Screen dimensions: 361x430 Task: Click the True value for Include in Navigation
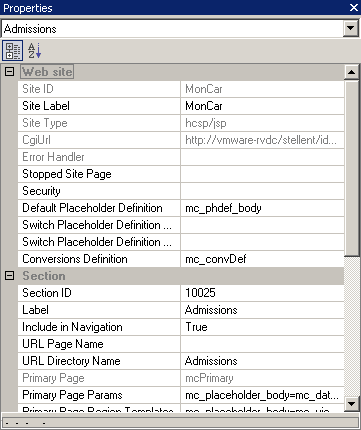coord(196,327)
